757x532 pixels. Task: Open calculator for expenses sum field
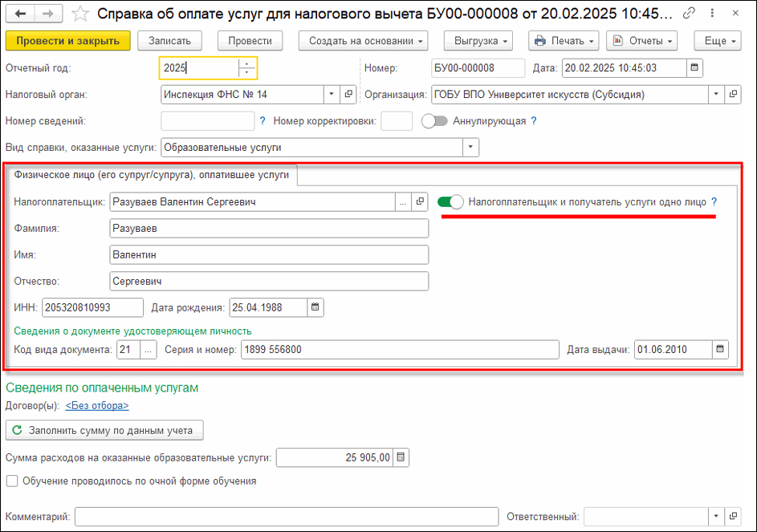click(x=401, y=457)
